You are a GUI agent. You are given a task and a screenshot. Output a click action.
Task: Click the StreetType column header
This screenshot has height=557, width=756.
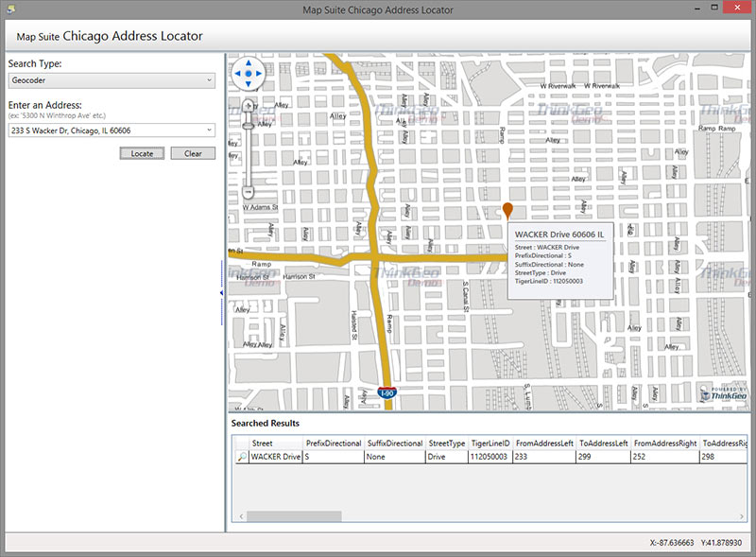pos(447,444)
